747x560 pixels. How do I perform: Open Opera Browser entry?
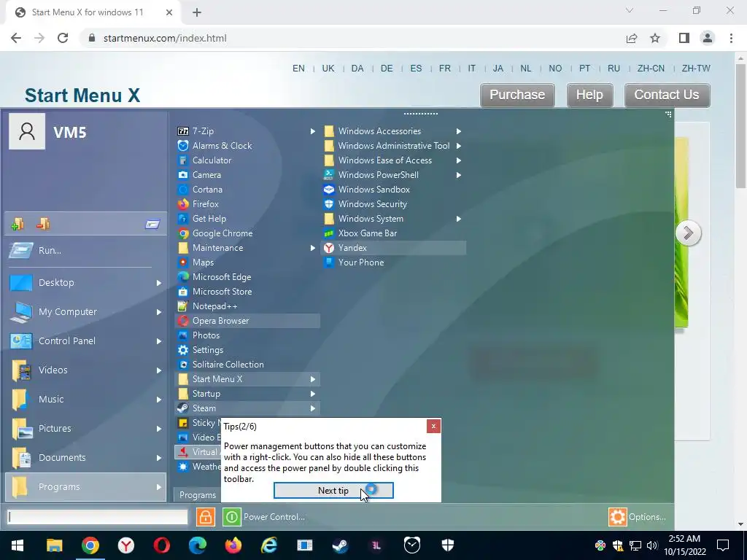pos(247,321)
